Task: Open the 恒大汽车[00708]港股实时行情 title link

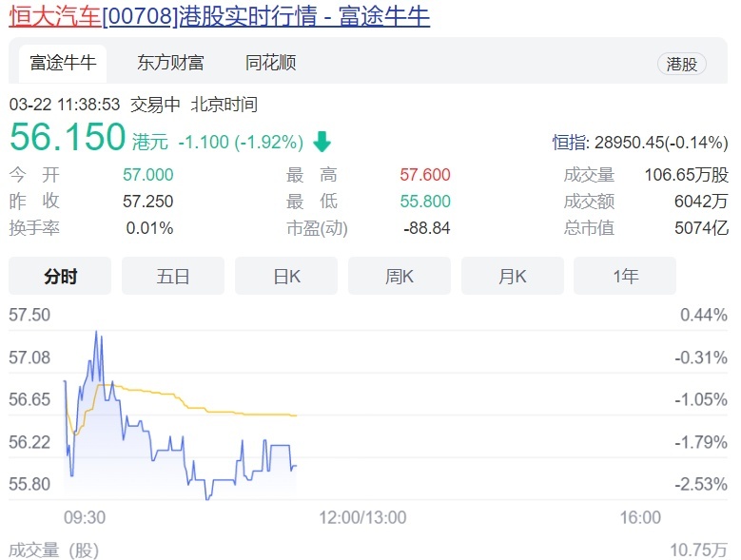Action: 220,15
